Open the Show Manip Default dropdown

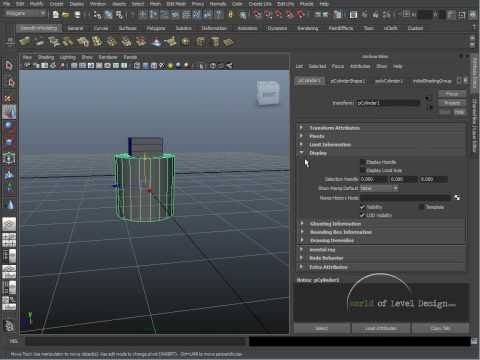[x=379, y=188]
